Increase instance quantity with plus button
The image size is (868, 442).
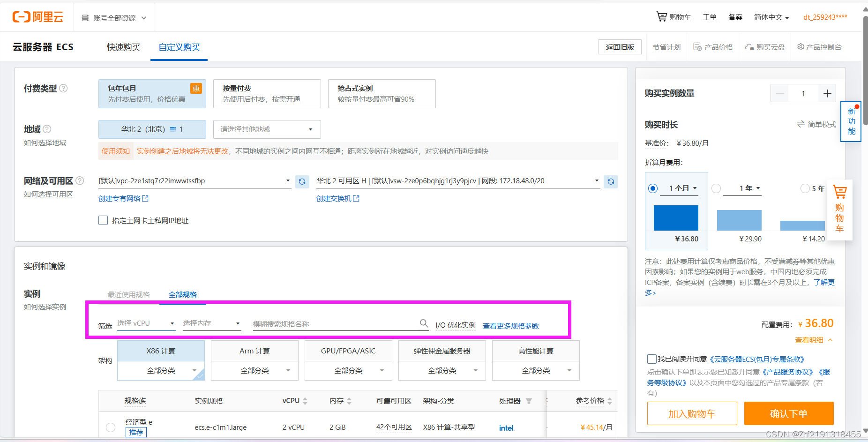tap(827, 93)
